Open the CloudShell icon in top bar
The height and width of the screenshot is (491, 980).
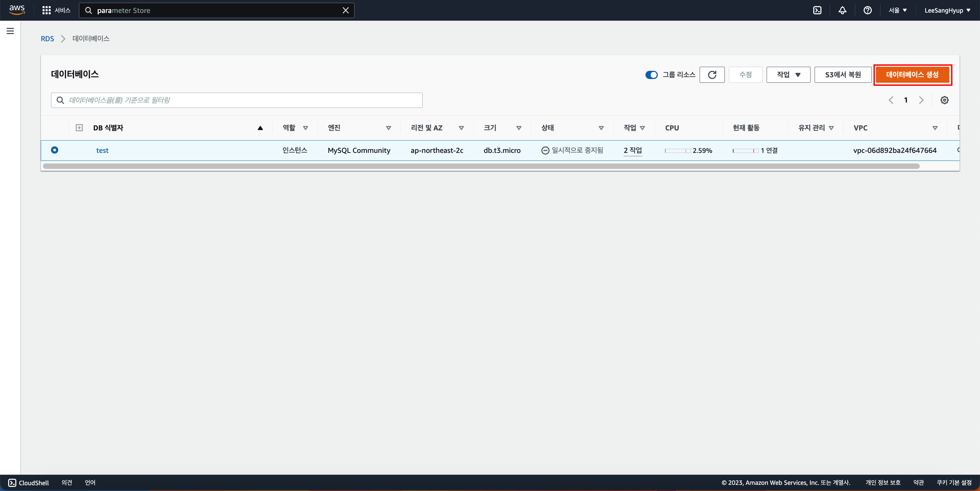coord(817,10)
